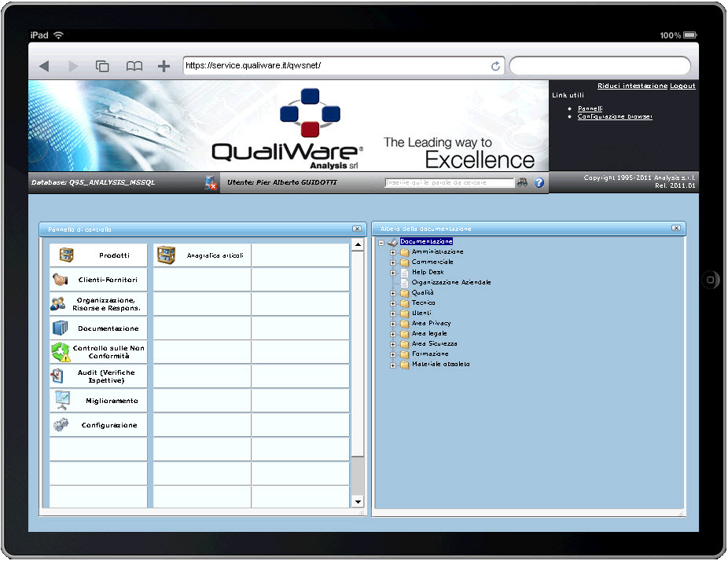Expand the Tecnica tree node
The image size is (728, 561).
click(393, 303)
